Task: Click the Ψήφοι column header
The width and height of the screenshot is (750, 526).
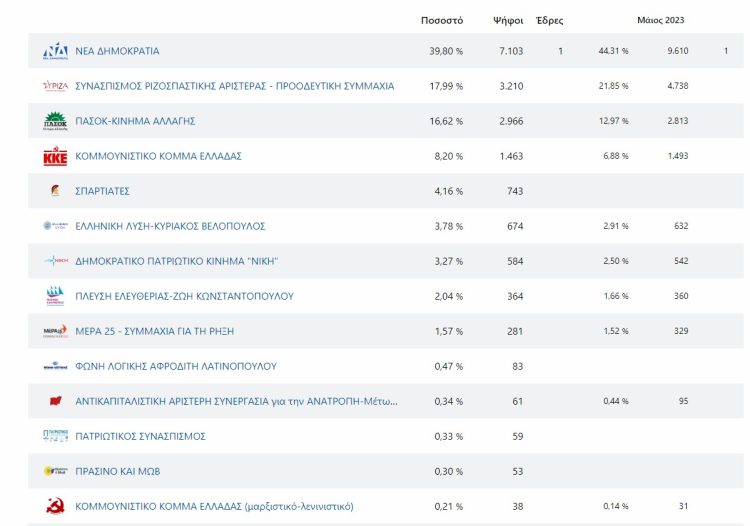Action: [508, 20]
